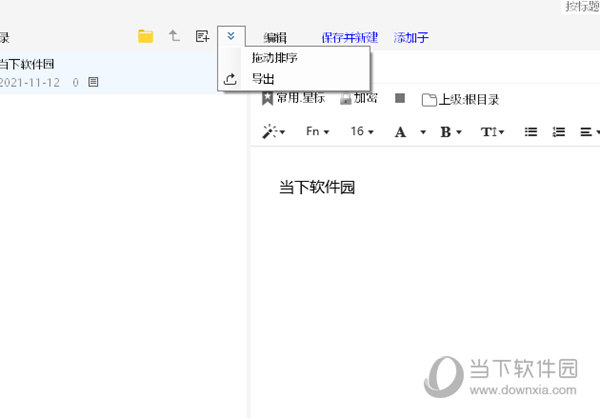600x418 pixels.
Task: Click the font color A icon
Action: pos(400,132)
